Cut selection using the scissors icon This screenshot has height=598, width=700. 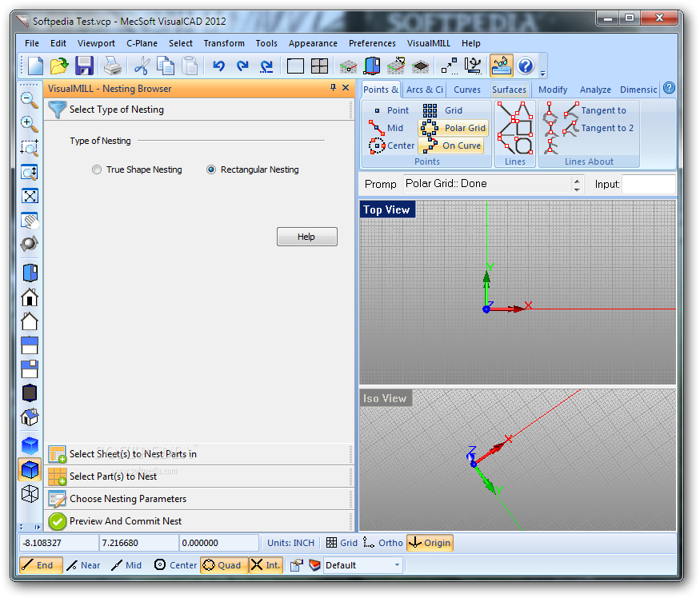pyautogui.click(x=142, y=66)
